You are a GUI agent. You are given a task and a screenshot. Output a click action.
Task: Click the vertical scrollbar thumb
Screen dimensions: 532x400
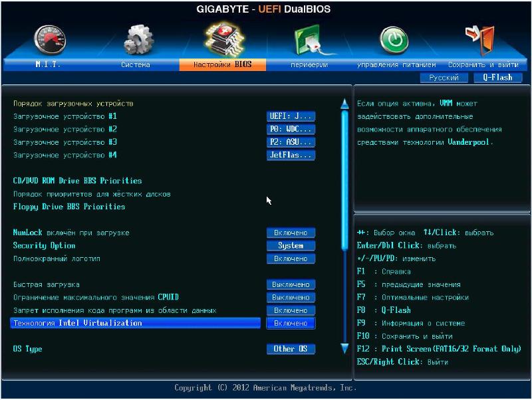pyautogui.click(x=344, y=179)
